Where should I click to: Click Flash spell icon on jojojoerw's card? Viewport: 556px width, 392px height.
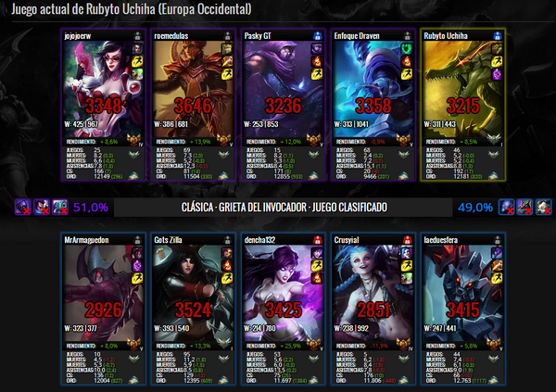click(x=137, y=61)
